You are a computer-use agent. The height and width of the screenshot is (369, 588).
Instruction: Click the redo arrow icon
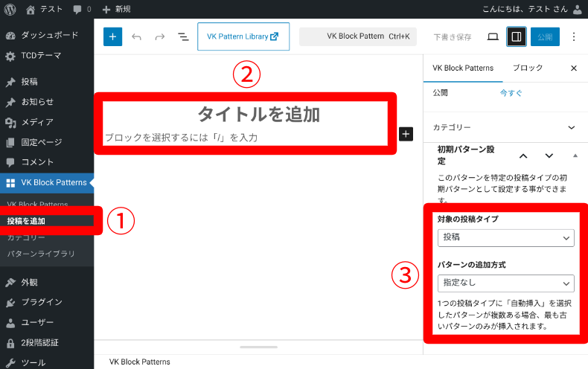[160, 36]
